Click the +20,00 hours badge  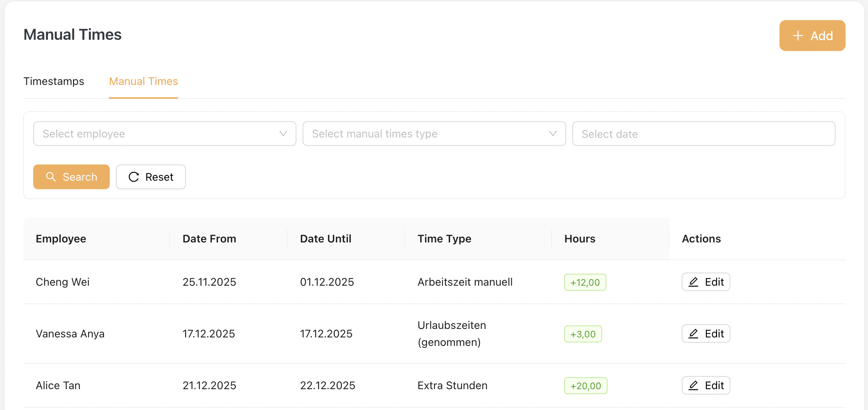[585, 386]
